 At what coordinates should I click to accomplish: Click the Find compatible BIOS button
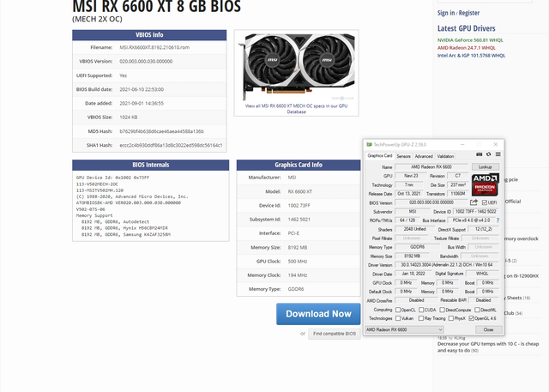[335, 334]
